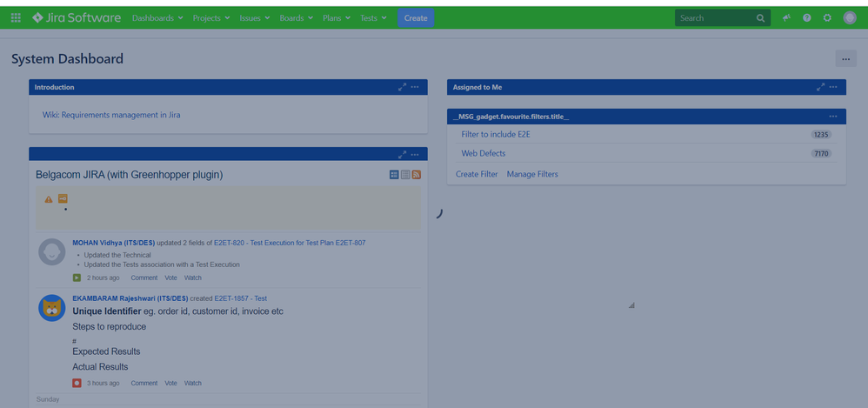Click the orange warning triangle icon
This screenshot has width=868, height=408.
(49, 198)
